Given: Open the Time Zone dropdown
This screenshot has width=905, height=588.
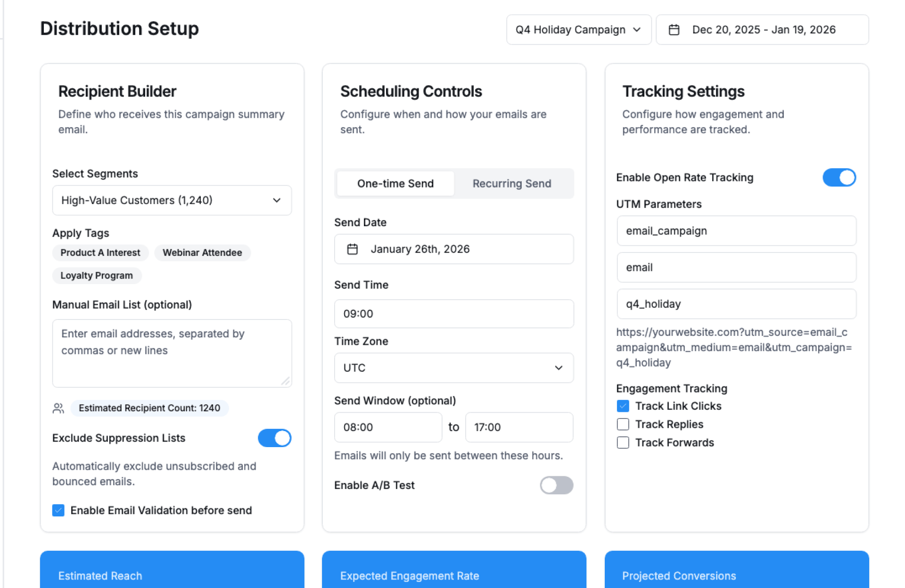Looking at the screenshot, I should pos(453,367).
